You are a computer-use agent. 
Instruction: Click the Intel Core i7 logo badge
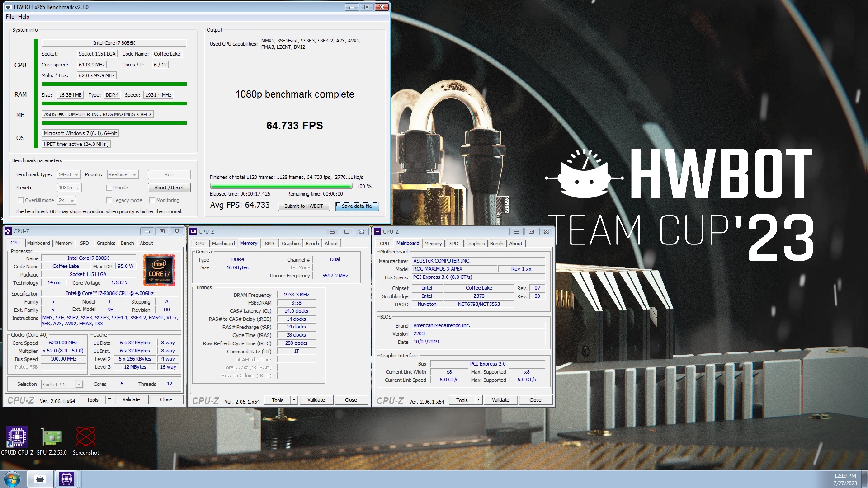(x=159, y=270)
